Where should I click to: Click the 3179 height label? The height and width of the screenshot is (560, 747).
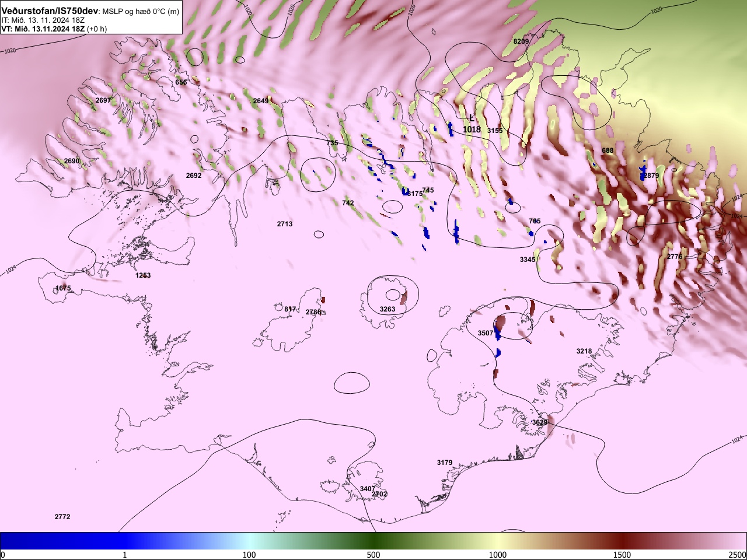click(x=445, y=463)
